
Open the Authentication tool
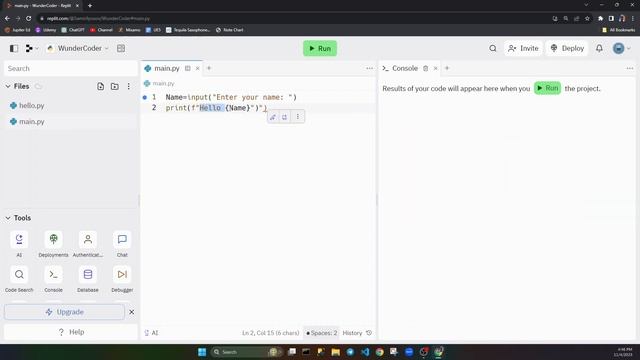(x=88, y=244)
